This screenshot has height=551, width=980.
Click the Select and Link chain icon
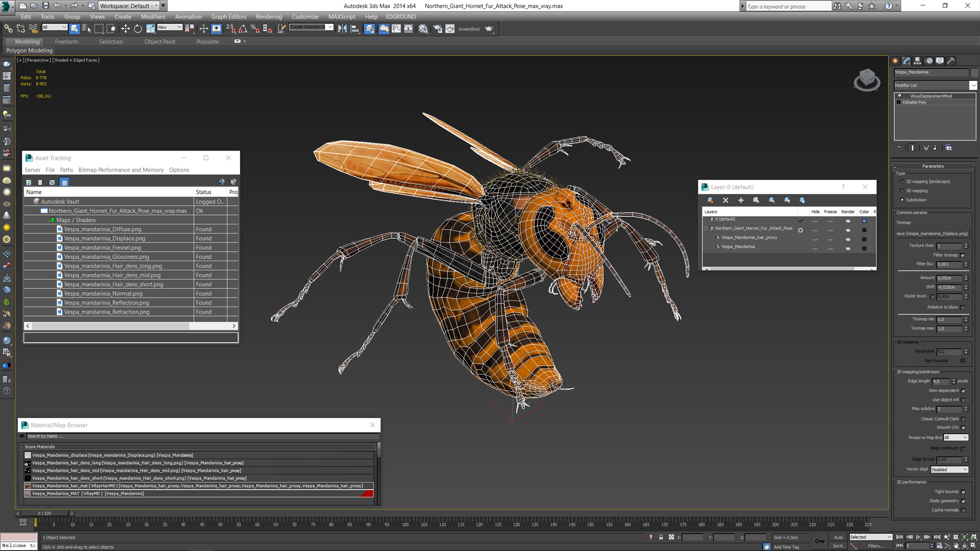pyautogui.click(x=9, y=29)
